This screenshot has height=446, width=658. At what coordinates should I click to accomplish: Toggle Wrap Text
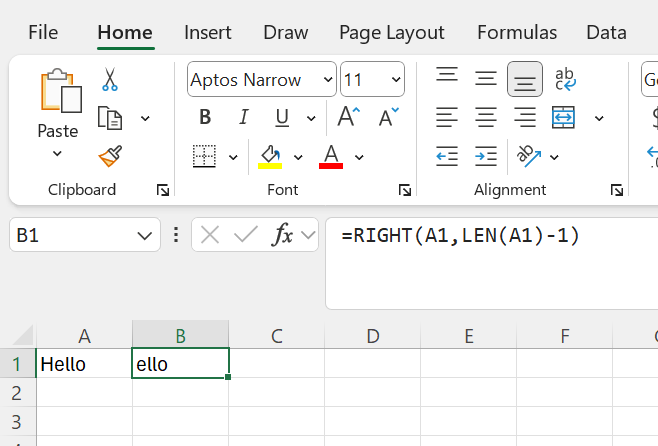565,79
